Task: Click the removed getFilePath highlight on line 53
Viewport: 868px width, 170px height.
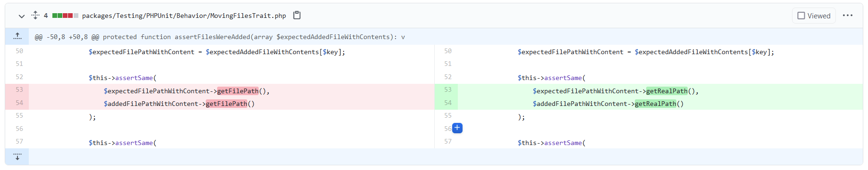Action: 238,91
